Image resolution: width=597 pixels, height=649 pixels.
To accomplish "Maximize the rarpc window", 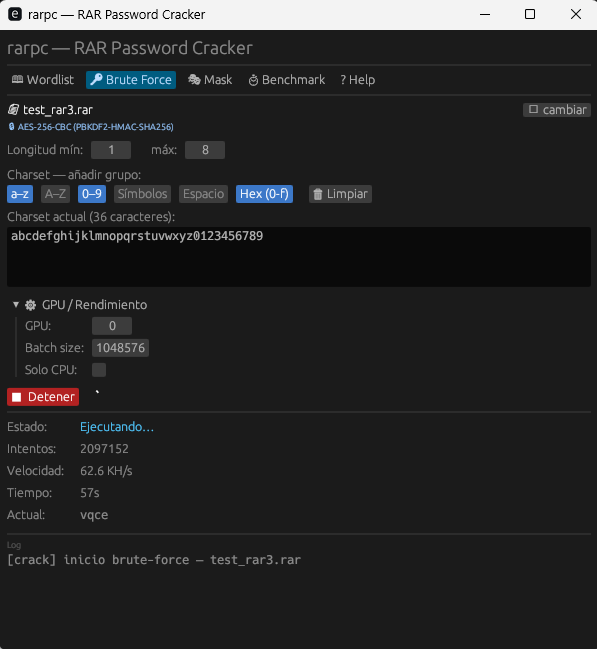I will [x=530, y=14].
